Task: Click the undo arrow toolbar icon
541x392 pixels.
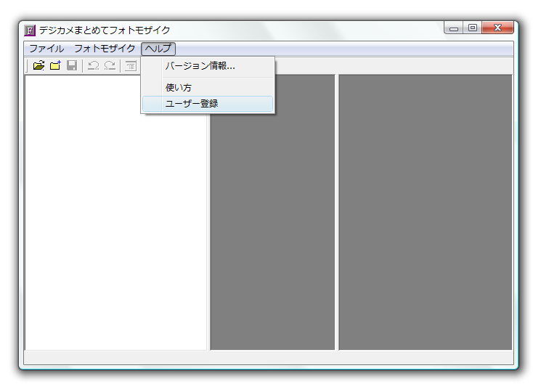Action: tap(93, 65)
